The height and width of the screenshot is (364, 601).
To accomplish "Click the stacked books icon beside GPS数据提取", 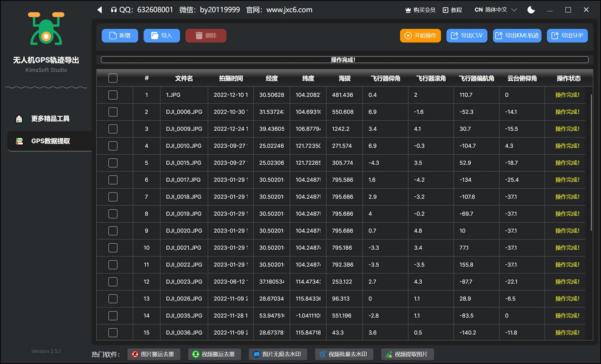I will (x=19, y=141).
